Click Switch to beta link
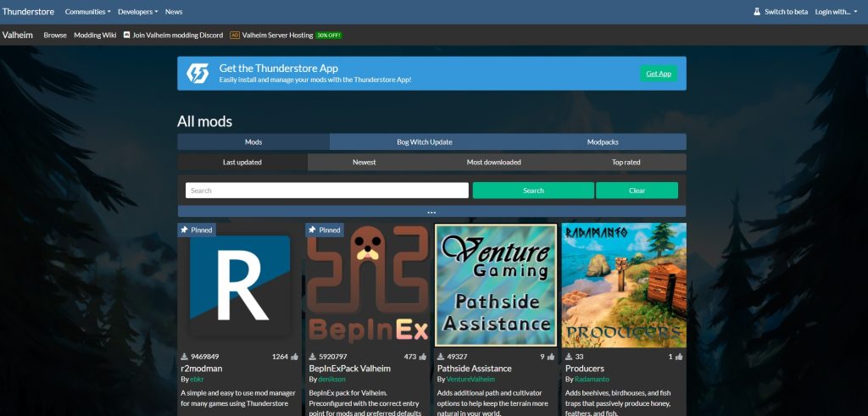868x416 pixels. [x=786, y=12]
